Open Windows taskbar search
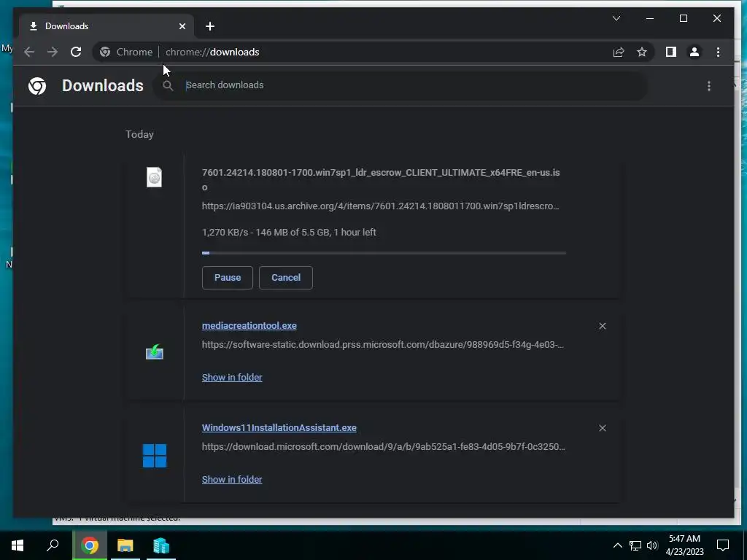This screenshot has height=560, width=747. [53, 545]
